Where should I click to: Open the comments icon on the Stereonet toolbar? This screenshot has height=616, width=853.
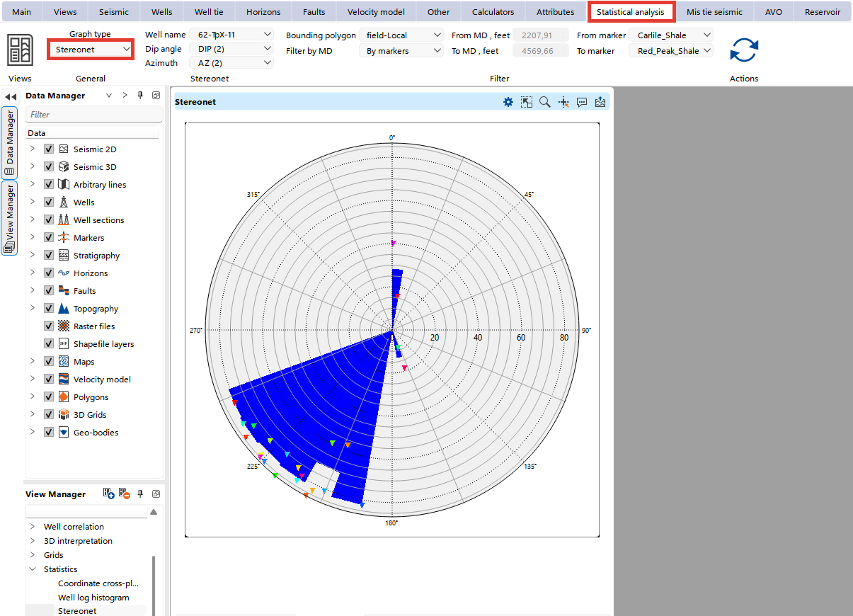pos(582,102)
